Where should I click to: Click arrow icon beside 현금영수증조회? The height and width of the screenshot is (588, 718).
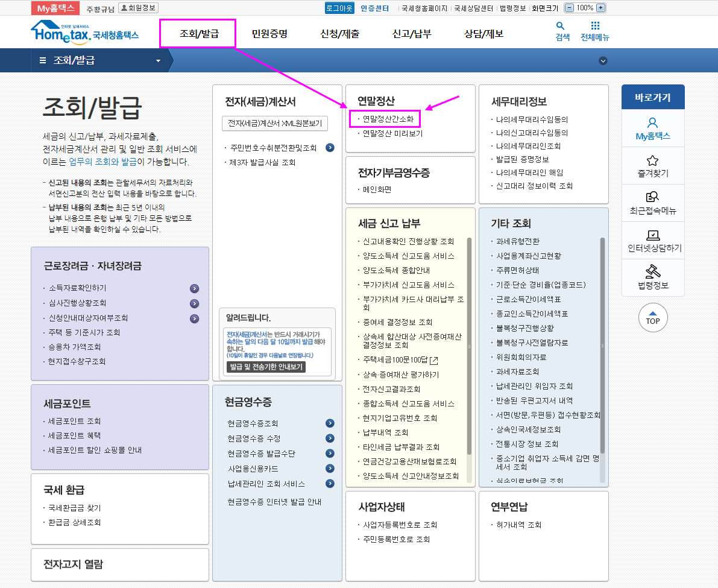point(330,423)
